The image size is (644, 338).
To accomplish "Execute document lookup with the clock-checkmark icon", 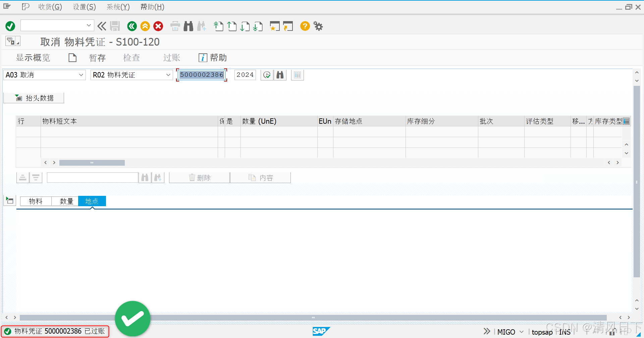I will [x=267, y=75].
